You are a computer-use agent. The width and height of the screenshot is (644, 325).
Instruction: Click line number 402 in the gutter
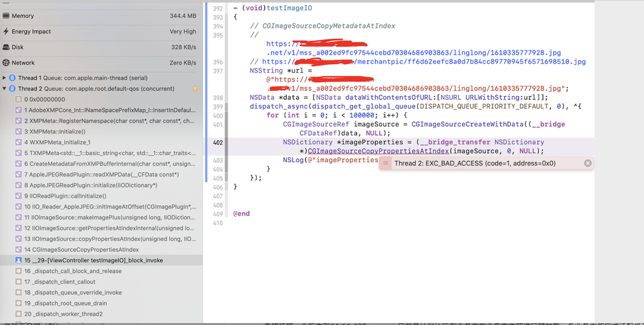click(x=218, y=143)
